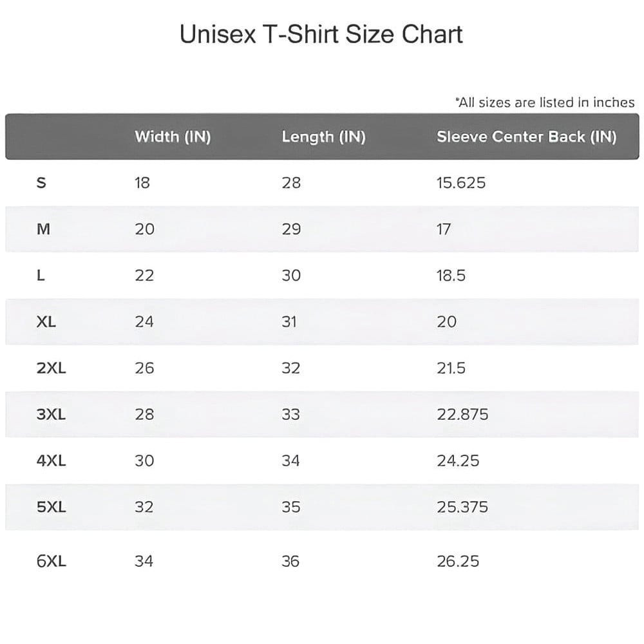
Task: Select the 4XL size row label
Action: pos(52,461)
